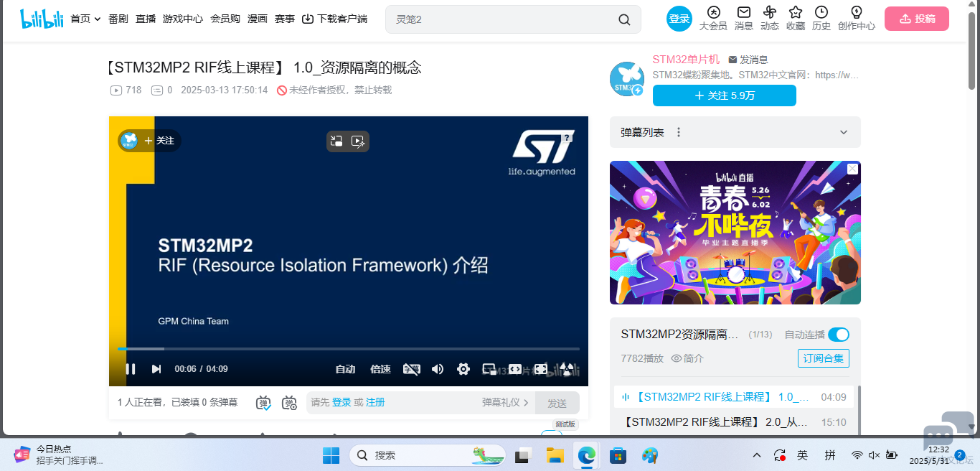Image resolution: width=980 pixels, height=471 pixels.
Task: Click the volume speaker icon
Action: pos(438,369)
